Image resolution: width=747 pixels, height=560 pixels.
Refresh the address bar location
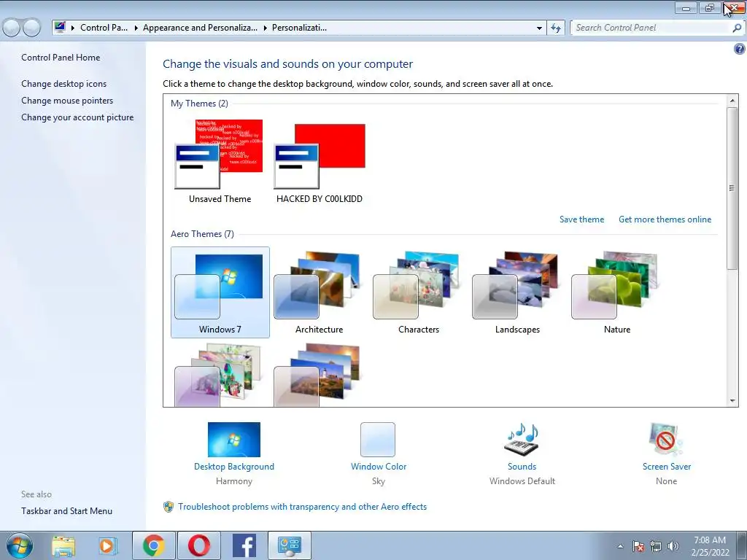pyautogui.click(x=555, y=28)
